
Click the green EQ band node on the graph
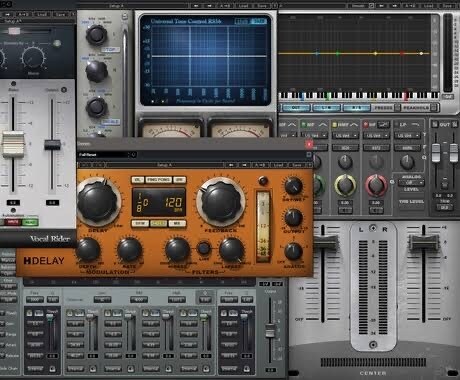click(338, 53)
